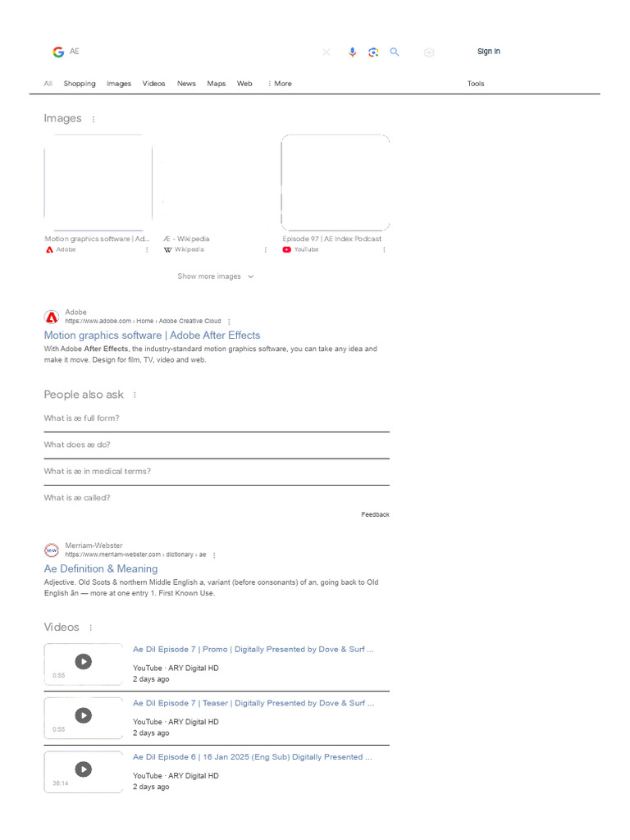Viewport: 630px width, 840px height.
Task: Open the Motion graphics software image thumbnail
Action: pyautogui.click(x=98, y=183)
